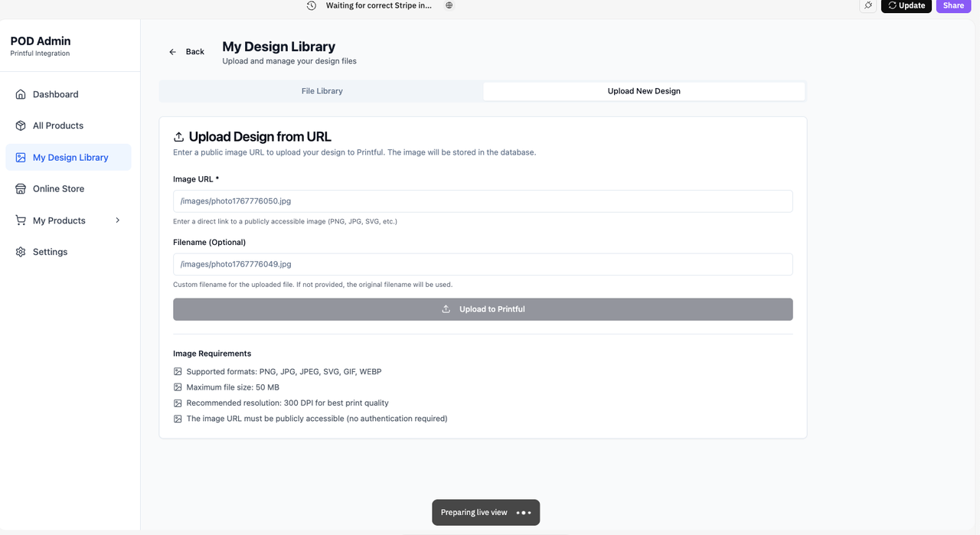The width and height of the screenshot is (980, 535).
Task: Click the Preparing live view indicator
Action: [485, 512]
